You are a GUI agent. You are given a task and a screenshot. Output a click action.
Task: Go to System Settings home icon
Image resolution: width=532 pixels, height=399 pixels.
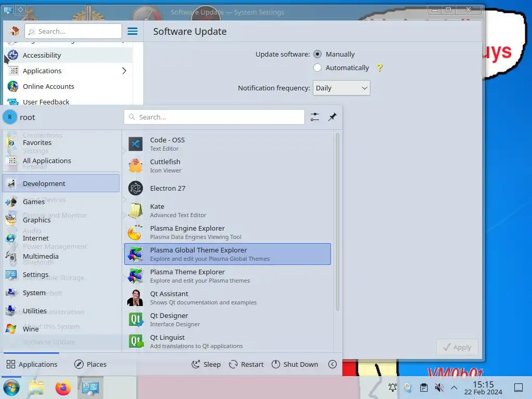coord(14,31)
